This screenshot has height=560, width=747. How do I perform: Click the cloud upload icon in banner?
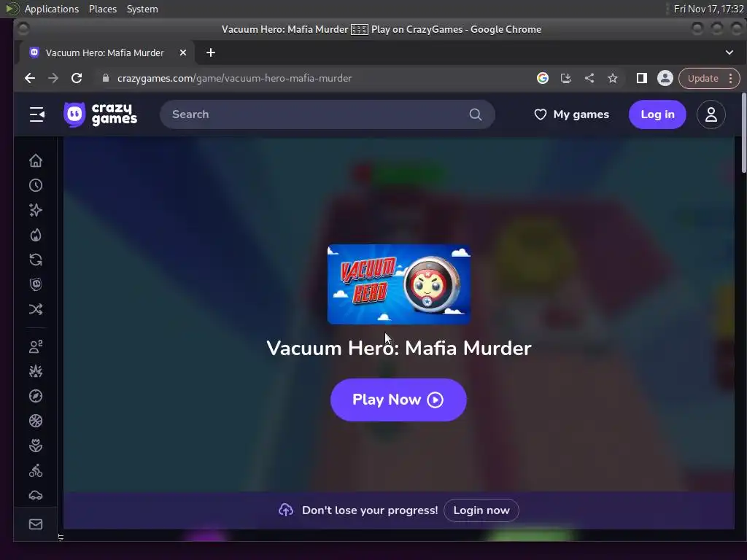286,510
